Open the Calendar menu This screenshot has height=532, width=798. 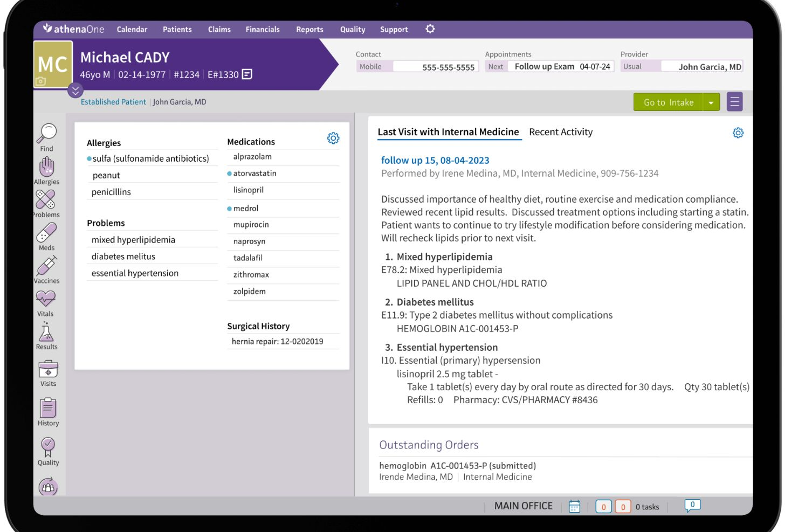click(132, 29)
